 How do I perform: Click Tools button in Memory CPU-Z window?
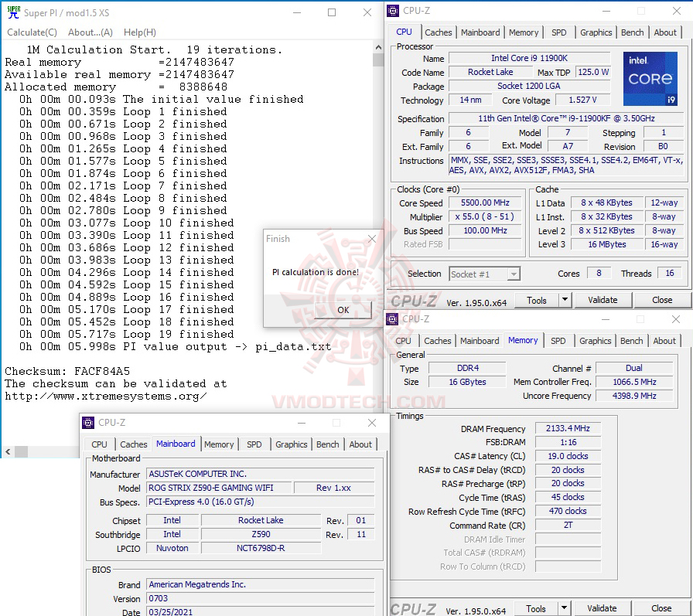[x=536, y=608]
